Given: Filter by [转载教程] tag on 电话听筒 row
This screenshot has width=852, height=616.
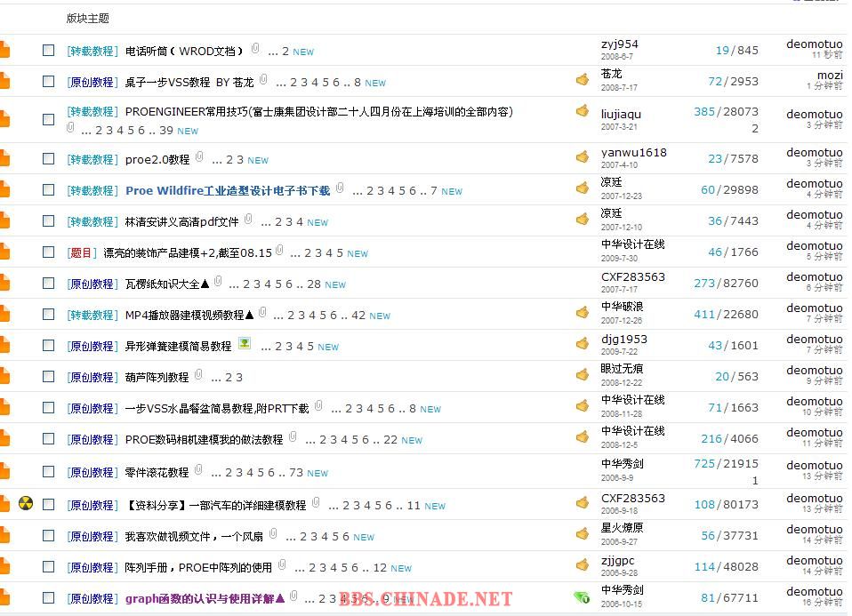Looking at the screenshot, I should [x=92, y=51].
